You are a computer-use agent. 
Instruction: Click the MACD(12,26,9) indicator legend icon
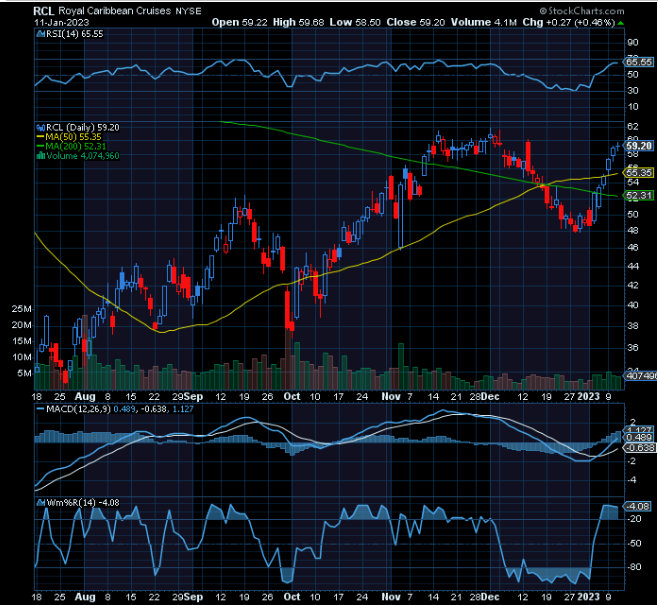point(39,409)
